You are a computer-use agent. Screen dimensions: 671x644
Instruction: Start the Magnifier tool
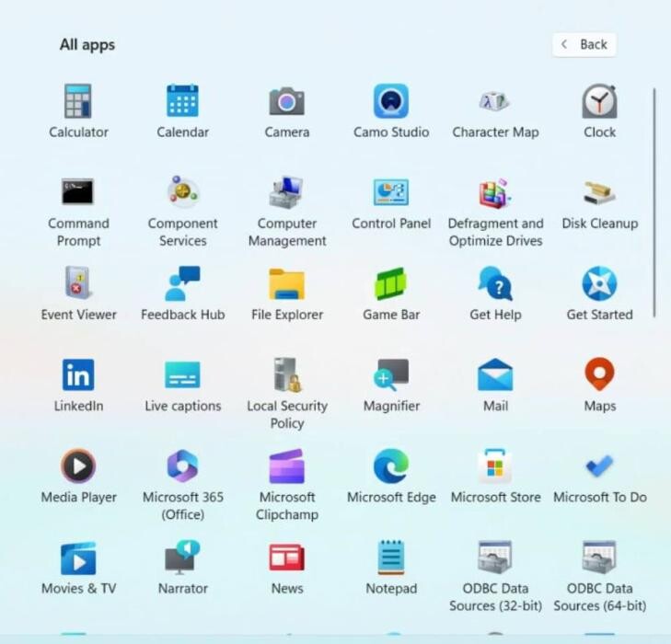pyautogui.click(x=391, y=375)
